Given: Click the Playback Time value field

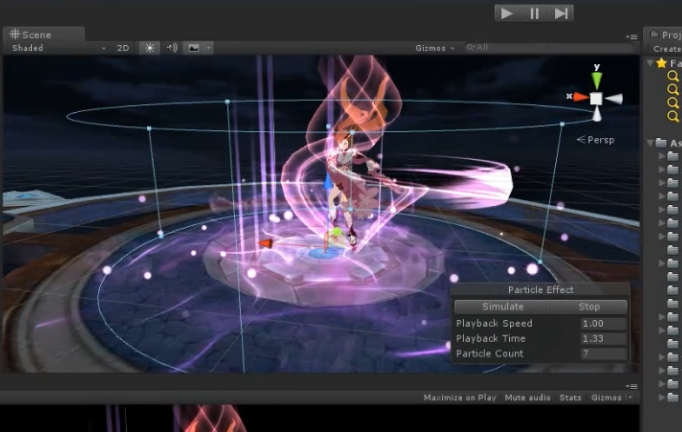Looking at the screenshot, I should [x=603, y=338].
